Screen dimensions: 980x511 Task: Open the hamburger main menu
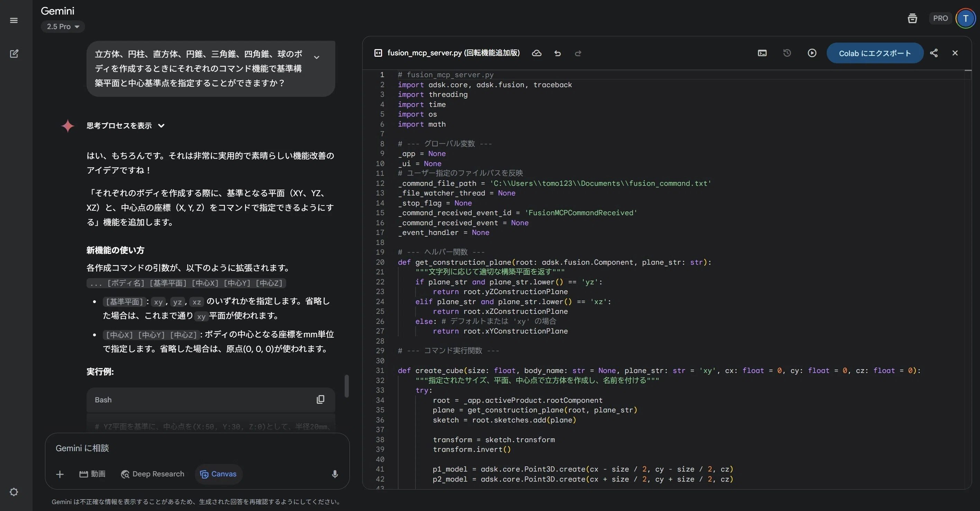(14, 20)
